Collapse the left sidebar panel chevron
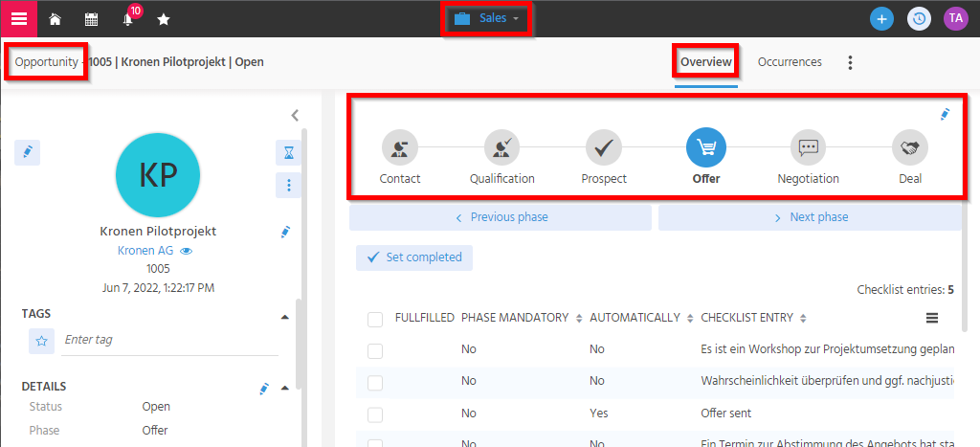The image size is (980, 447). click(x=295, y=115)
